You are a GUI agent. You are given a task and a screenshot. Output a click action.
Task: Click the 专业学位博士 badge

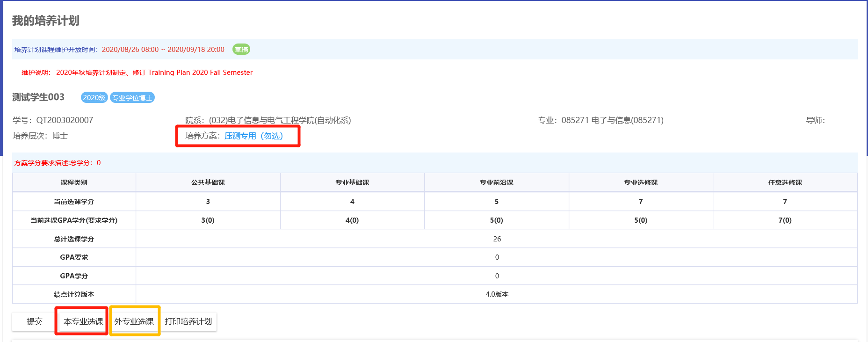(x=132, y=97)
